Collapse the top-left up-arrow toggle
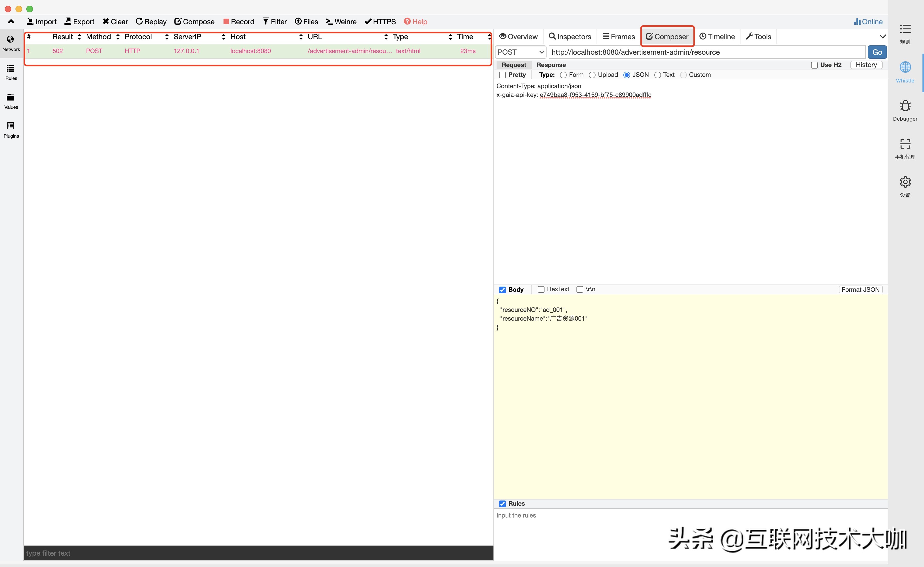Image resolution: width=924 pixels, height=567 pixels. click(11, 22)
